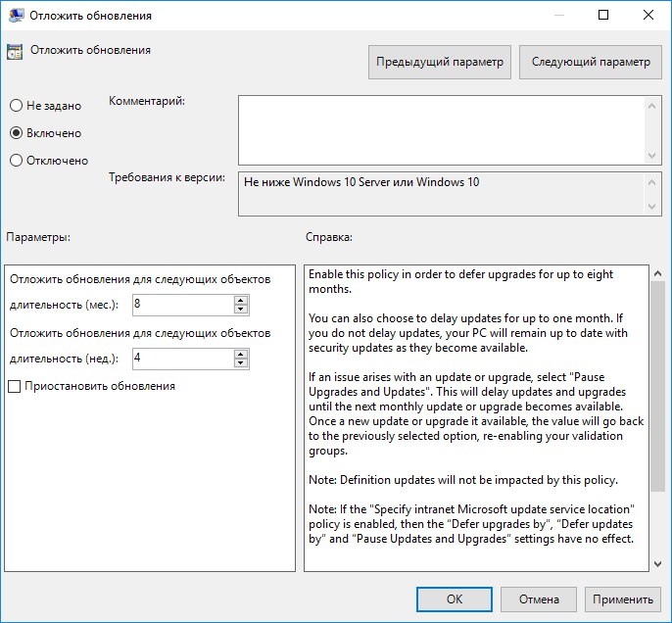Click the 'Применить' button

(623, 599)
